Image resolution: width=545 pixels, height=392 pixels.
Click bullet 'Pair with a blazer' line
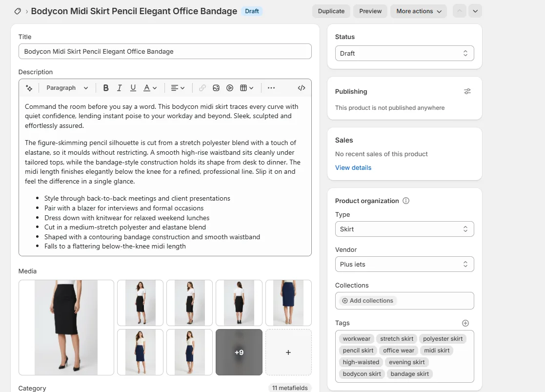pos(124,208)
